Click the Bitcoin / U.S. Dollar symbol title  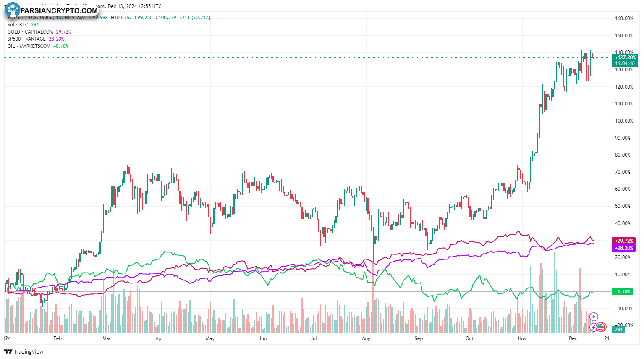pos(46,18)
